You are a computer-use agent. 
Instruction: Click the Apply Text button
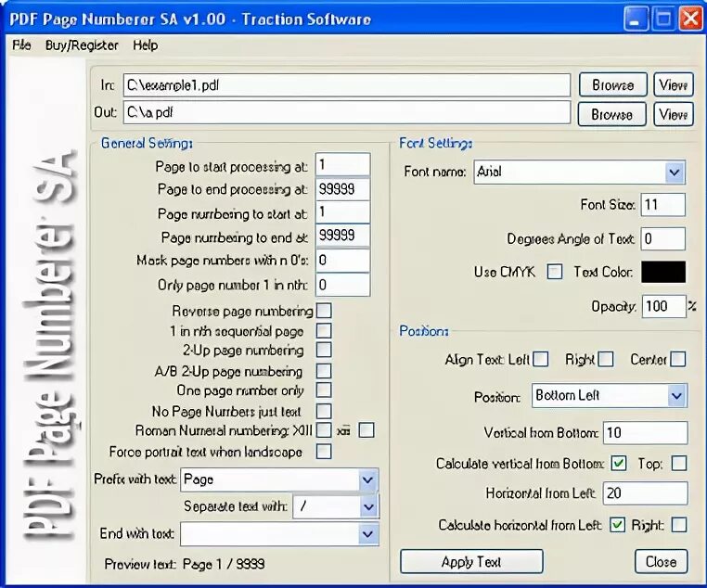471,561
